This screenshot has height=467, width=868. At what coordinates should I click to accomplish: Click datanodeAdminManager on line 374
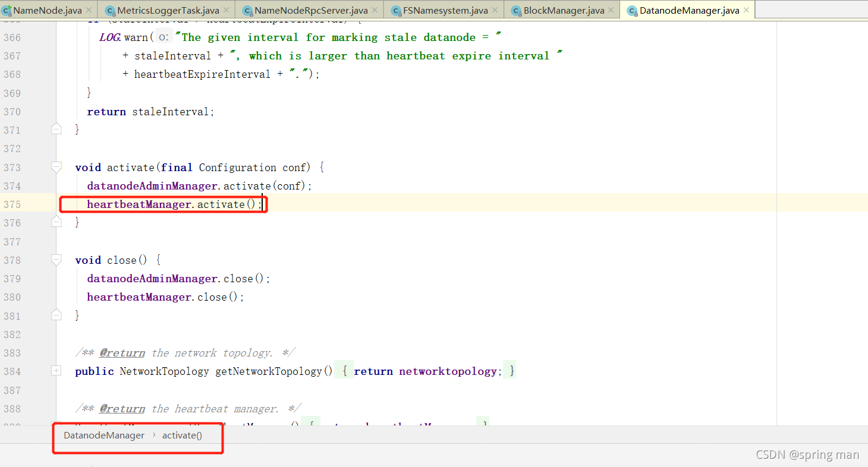pyautogui.click(x=152, y=186)
